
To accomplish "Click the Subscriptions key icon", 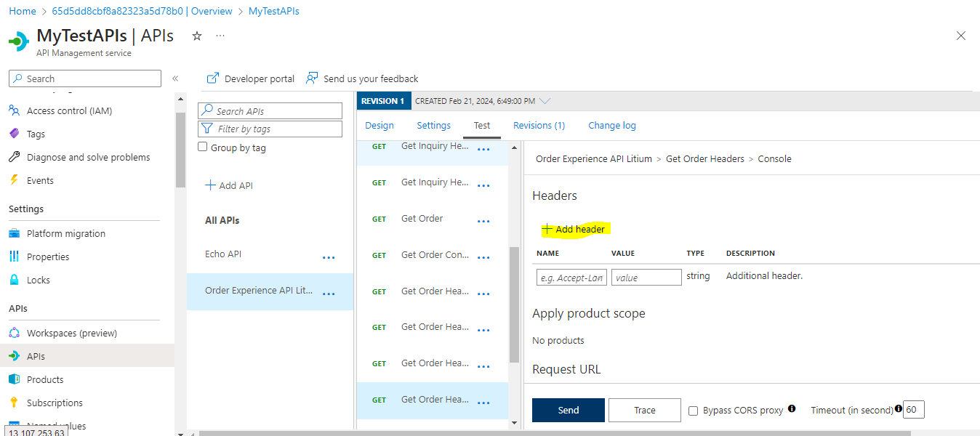I will [x=14, y=403].
